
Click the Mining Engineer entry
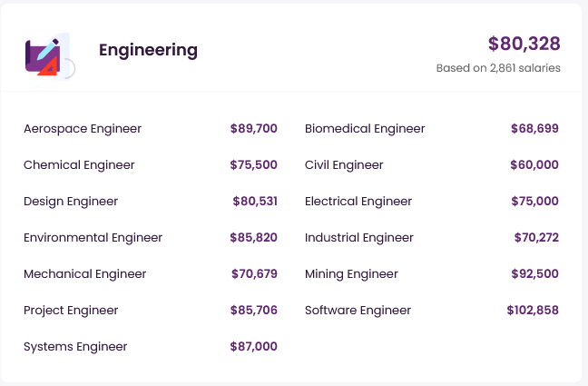pos(351,274)
